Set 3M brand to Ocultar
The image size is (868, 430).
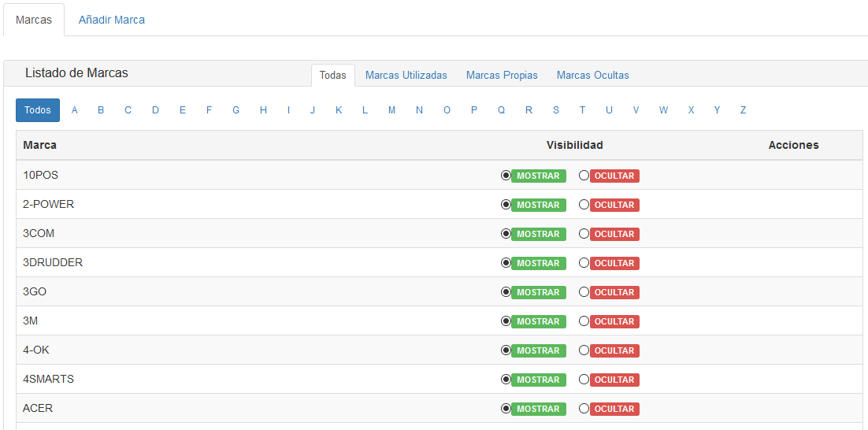(x=584, y=321)
